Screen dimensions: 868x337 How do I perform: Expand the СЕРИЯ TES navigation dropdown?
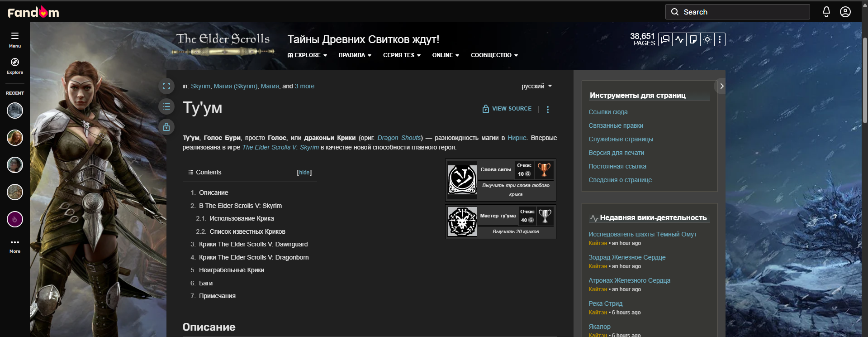(402, 55)
